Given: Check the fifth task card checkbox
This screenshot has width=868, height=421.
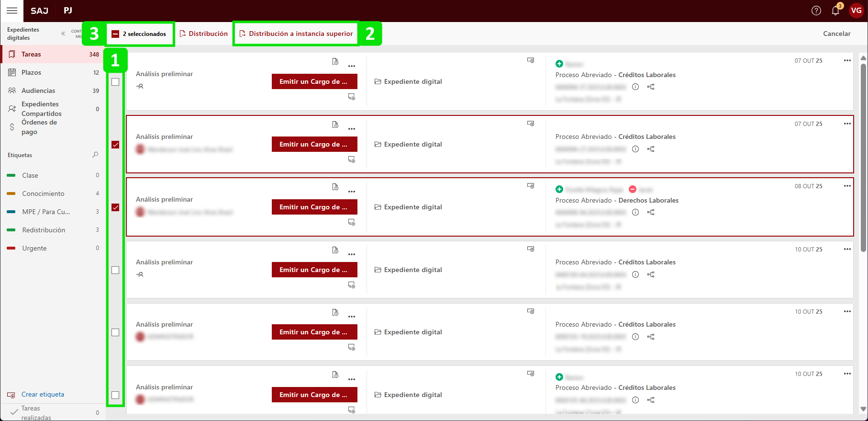Looking at the screenshot, I should pos(115,332).
